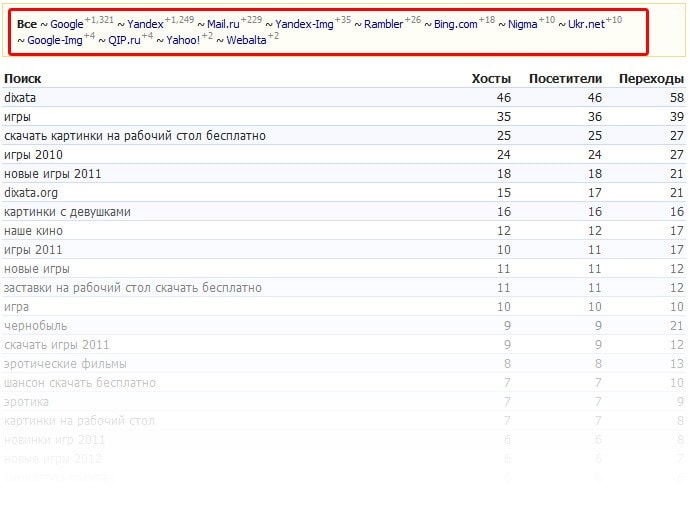The width and height of the screenshot is (690, 528).
Task: Select the Yahoo! filter link
Action: tap(183, 41)
